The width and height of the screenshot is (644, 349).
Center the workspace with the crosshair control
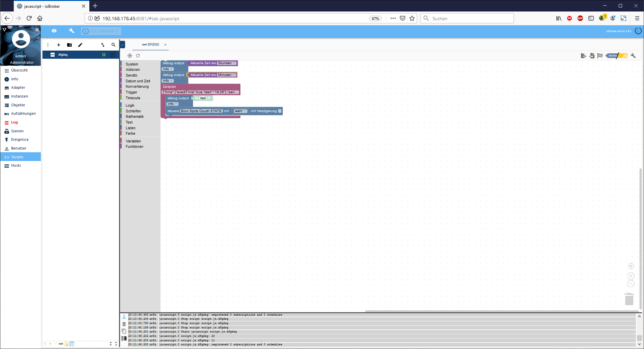click(x=631, y=266)
